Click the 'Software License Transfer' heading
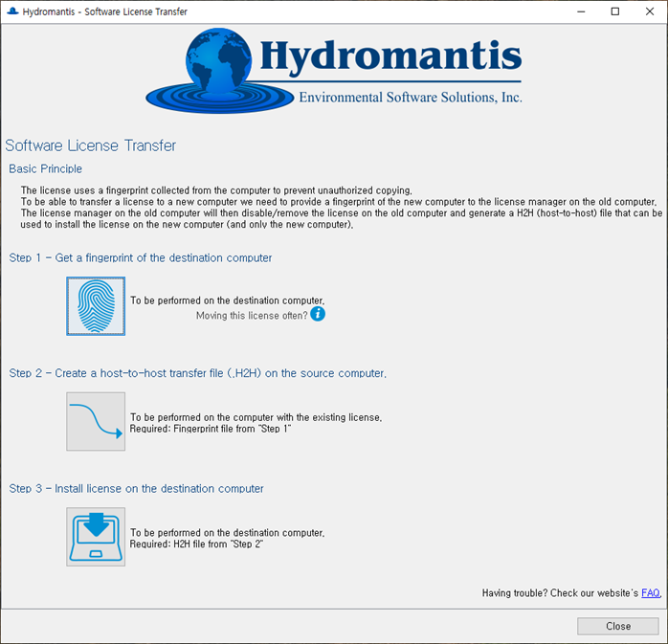 point(90,145)
